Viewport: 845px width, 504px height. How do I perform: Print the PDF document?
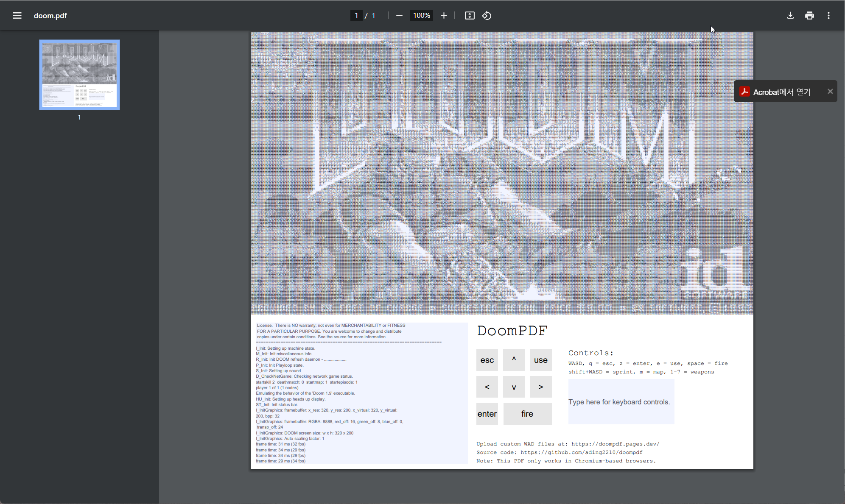tap(809, 15)
